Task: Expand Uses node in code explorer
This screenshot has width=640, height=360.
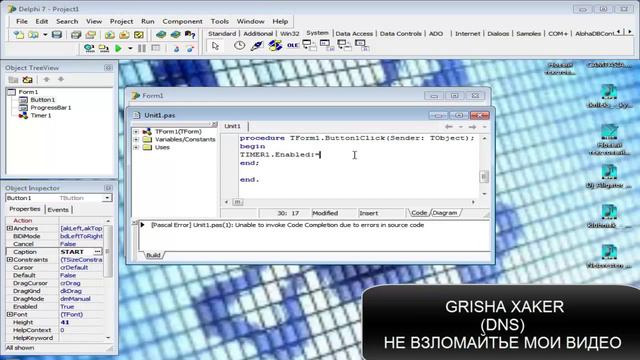Action: (136, 147)
